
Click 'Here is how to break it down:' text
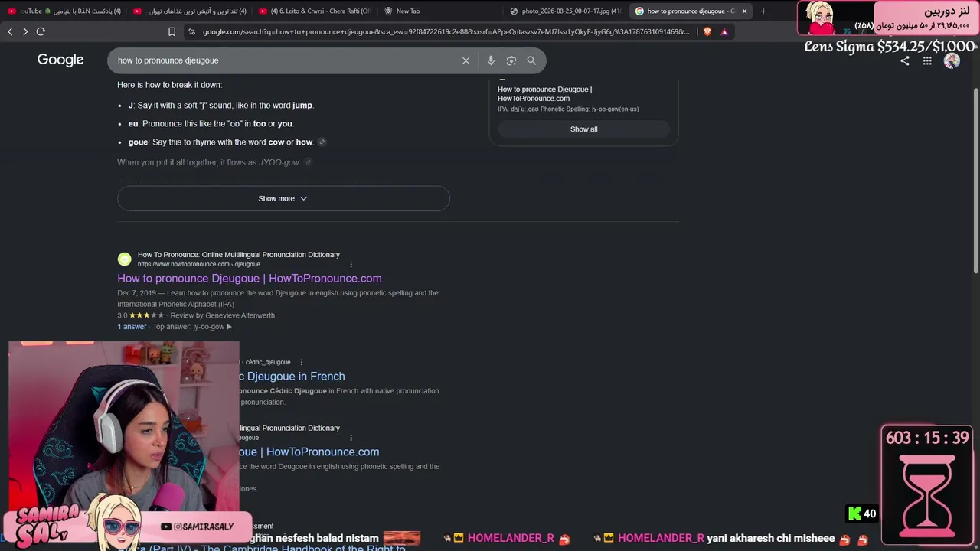pyautogui.click(x=170, y=85)
